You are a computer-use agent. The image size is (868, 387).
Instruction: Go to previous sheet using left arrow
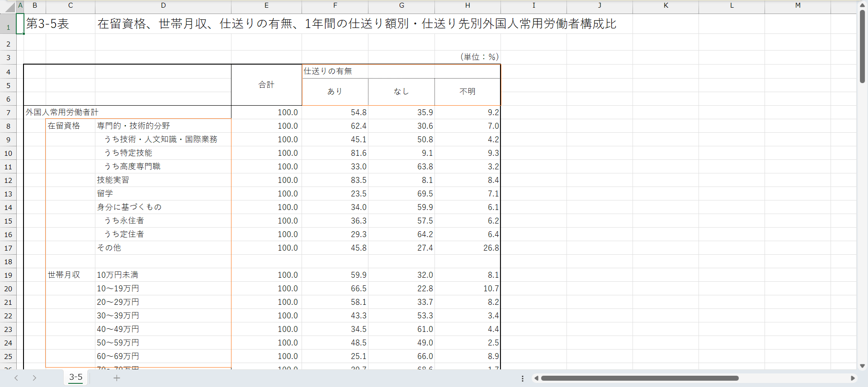point(16,378)
